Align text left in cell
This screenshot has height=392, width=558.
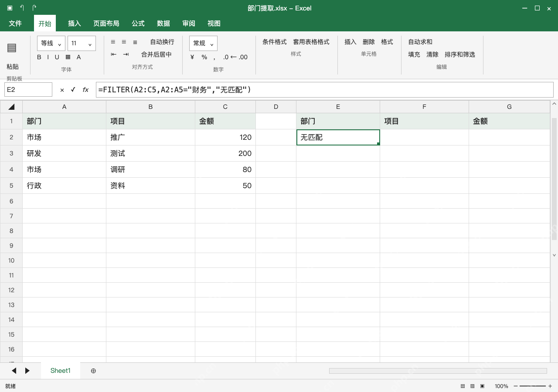point(113,42)
